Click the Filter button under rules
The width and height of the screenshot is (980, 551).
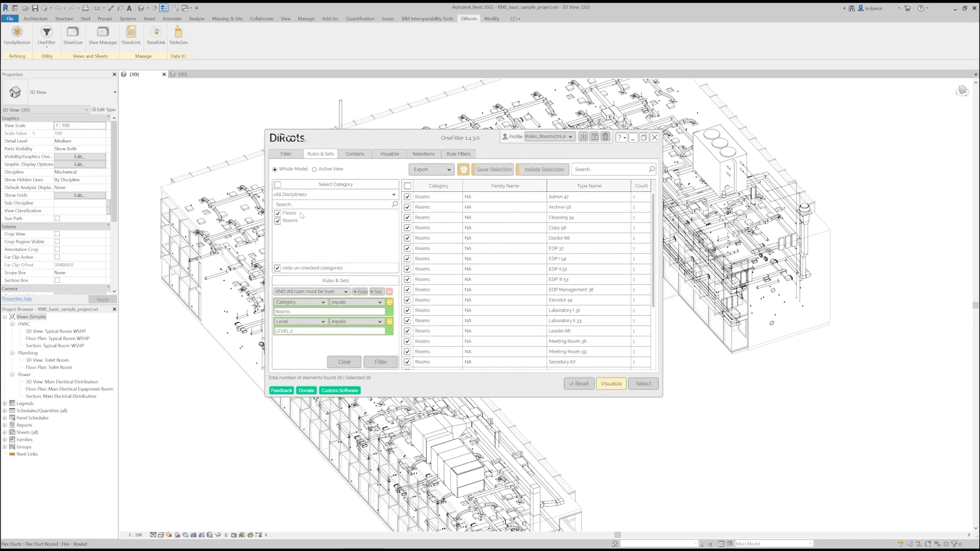(x=381, y=362)
